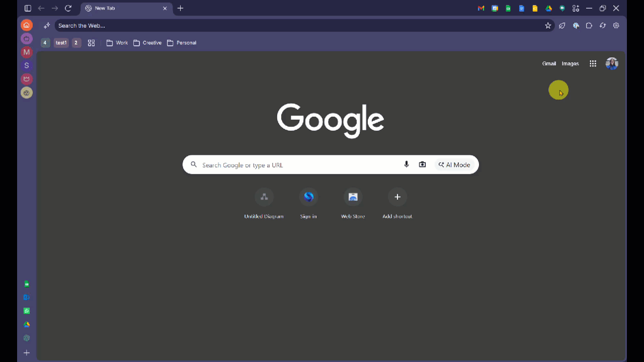Open the Personal bookmarks folder
The height and width of the screenshot is (362, 644).
(x=182, y=43)
